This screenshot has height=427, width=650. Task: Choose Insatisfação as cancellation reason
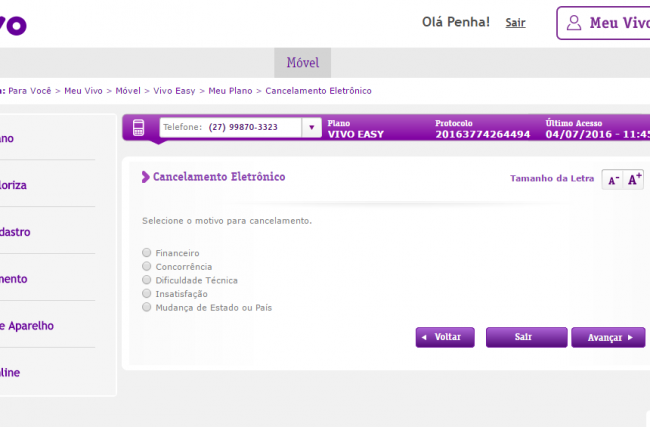pos(146,294)
